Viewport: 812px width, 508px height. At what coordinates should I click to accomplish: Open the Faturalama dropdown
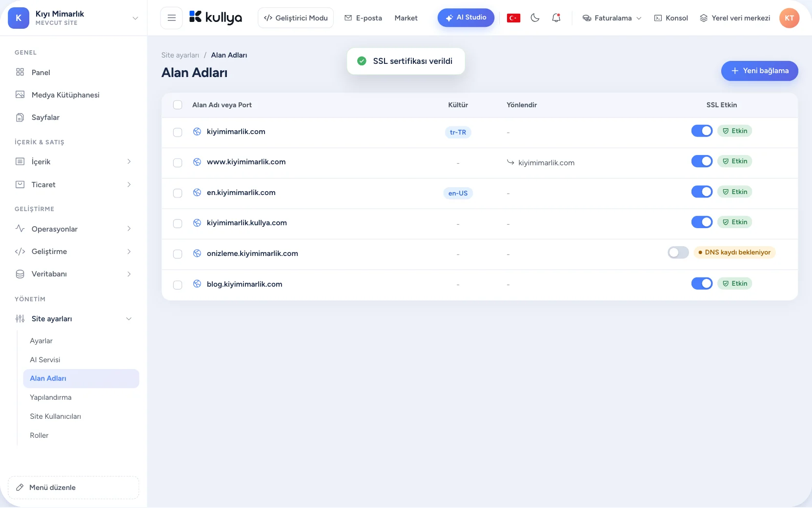tap(612, 18)
